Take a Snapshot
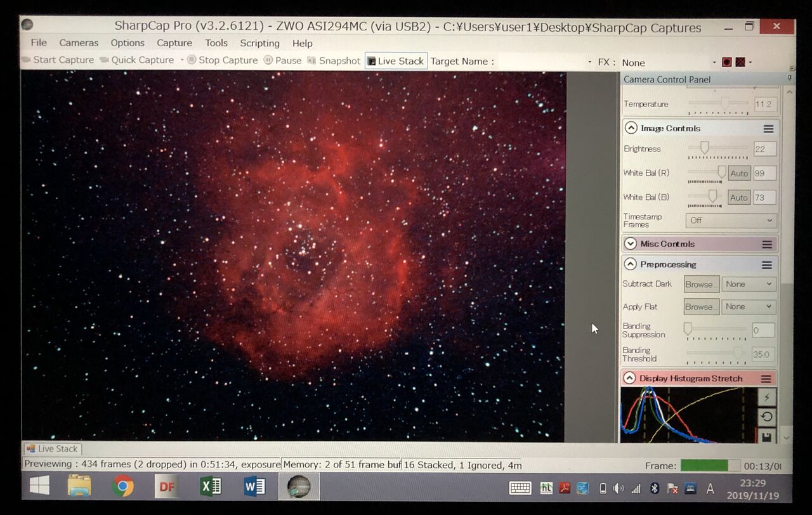This screenshot has width=812, height=515. 334,61
